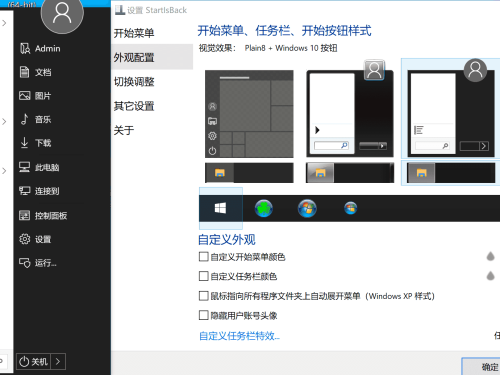Open the 此电脑 computer icon
500x375 pixels.
[x=24, y=167]
